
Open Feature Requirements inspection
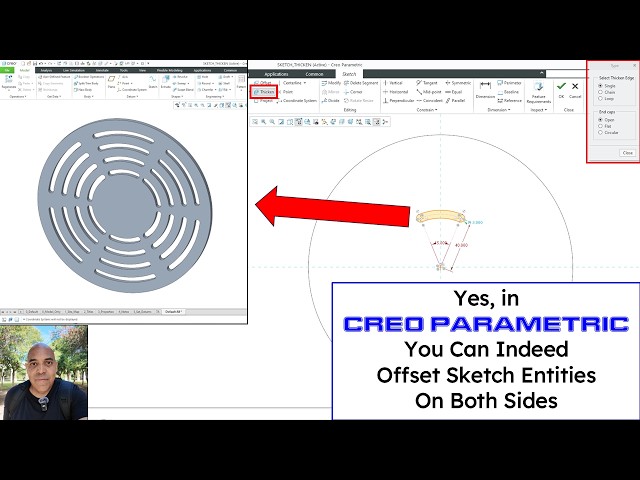[538, 92]
